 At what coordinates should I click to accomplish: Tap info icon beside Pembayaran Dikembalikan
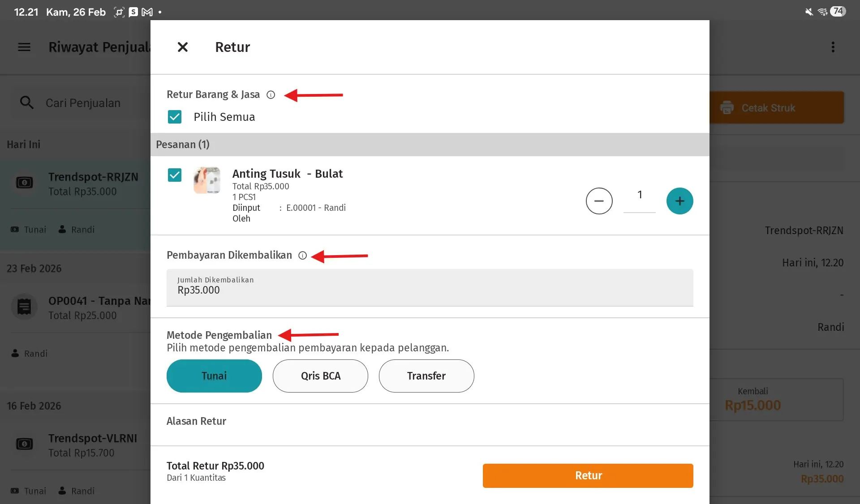click(x=302, y=256)
